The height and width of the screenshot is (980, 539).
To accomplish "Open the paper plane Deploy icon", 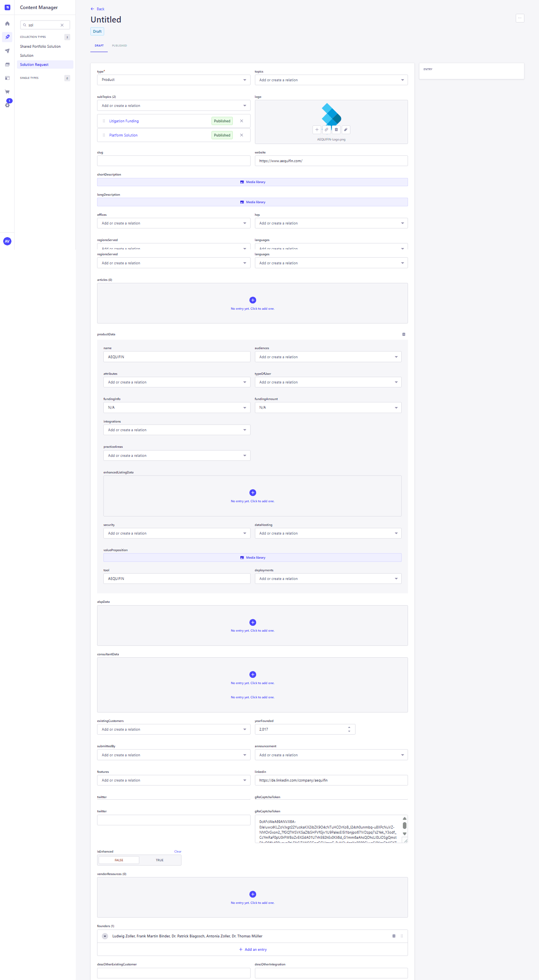I will coord(7,51).
